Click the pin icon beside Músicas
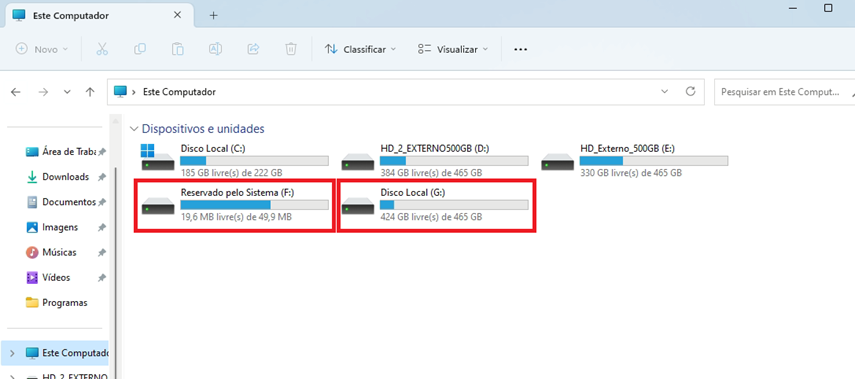This screenshot has height=379, width=855. coord(101,252)
